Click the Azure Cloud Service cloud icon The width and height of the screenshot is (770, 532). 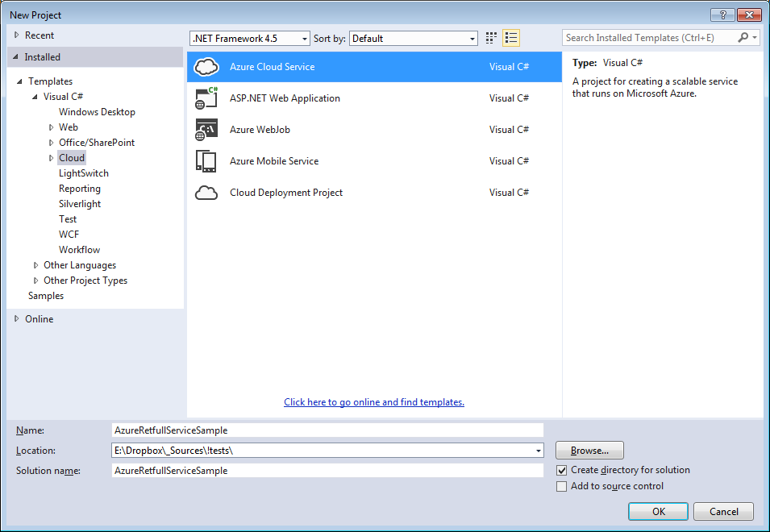(206, 67)
